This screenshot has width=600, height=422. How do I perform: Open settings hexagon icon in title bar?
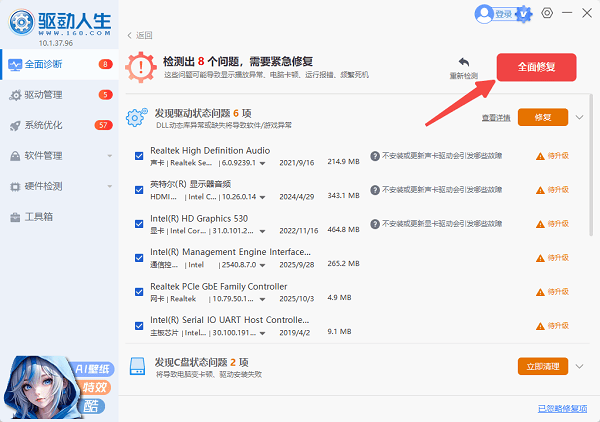click(x=547, y=13)
